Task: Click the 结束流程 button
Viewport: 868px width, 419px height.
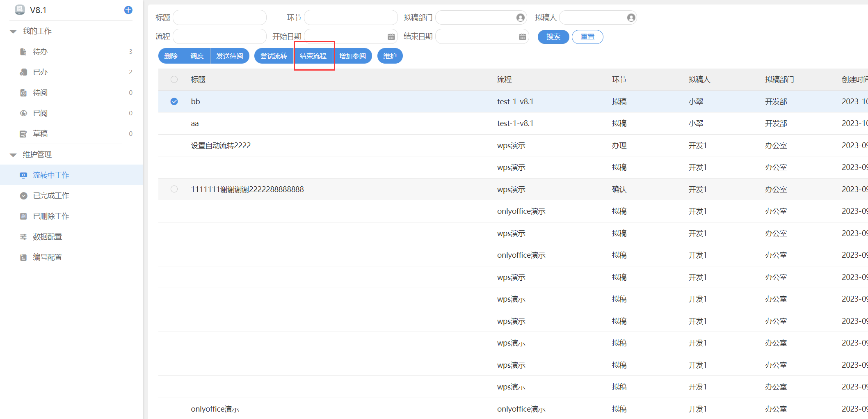Action: [x=313, y=56]
